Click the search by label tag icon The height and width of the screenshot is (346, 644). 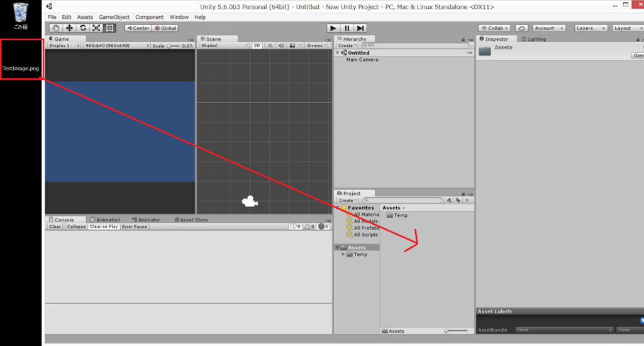[x=458, y=200]
